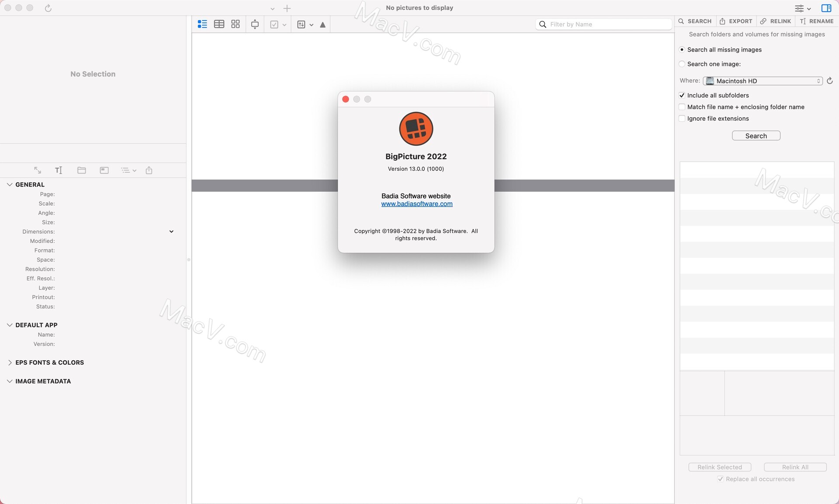This screenshot has width=839, height=504.
Task: Click the text rename icon in info panel
Action: [x=59, y=170]
